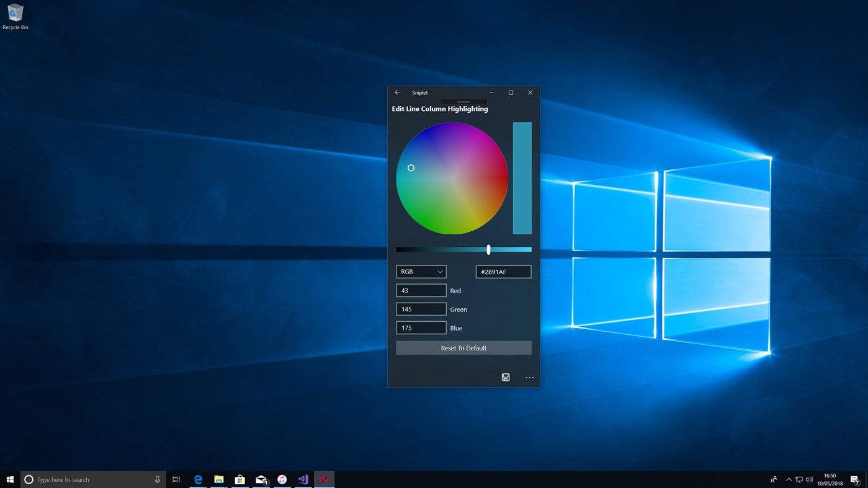Launch Microsoft Edge from the taskbar
This screenshot has width=868, height=488.
[198, 479]
